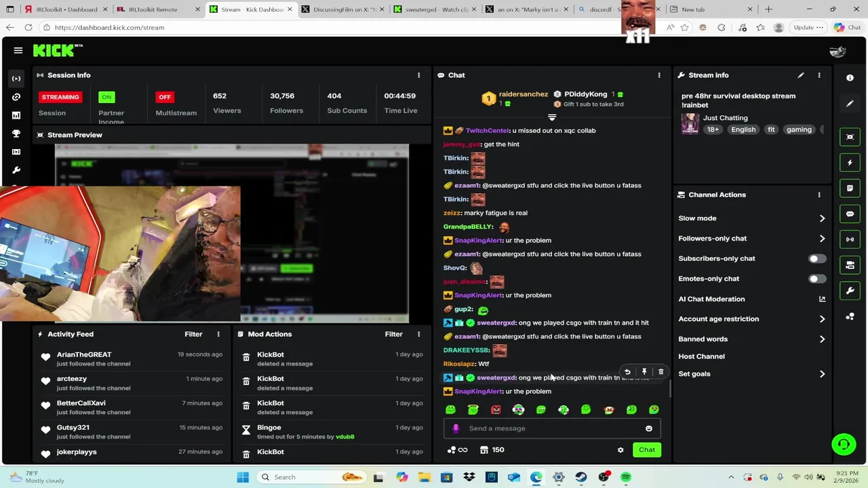Open the AI Chat Moderation external link icon
The height and width of the screenshot is (488, 868).
[822, 299]
